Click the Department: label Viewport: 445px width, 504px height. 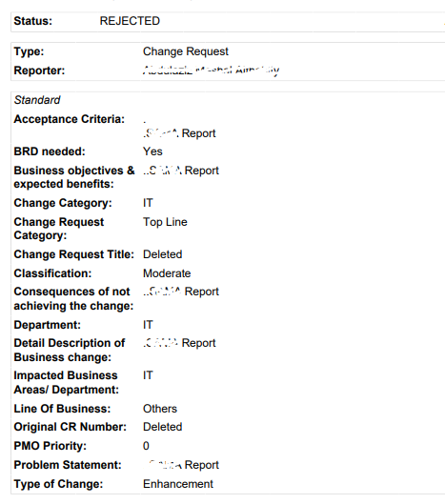pyautogui.click(x=48, y=325)
